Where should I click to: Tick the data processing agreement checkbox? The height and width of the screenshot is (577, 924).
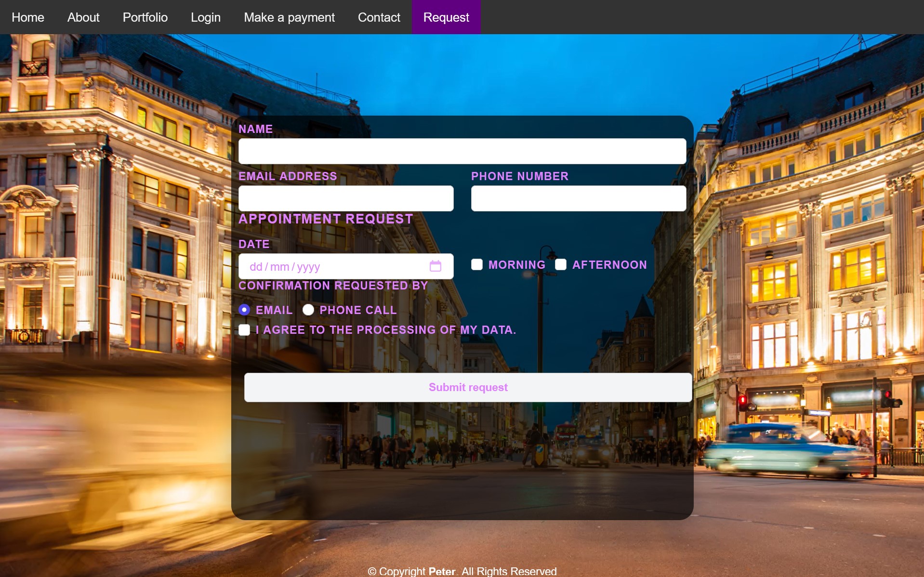pyautogui.click(x=244, y=330)
